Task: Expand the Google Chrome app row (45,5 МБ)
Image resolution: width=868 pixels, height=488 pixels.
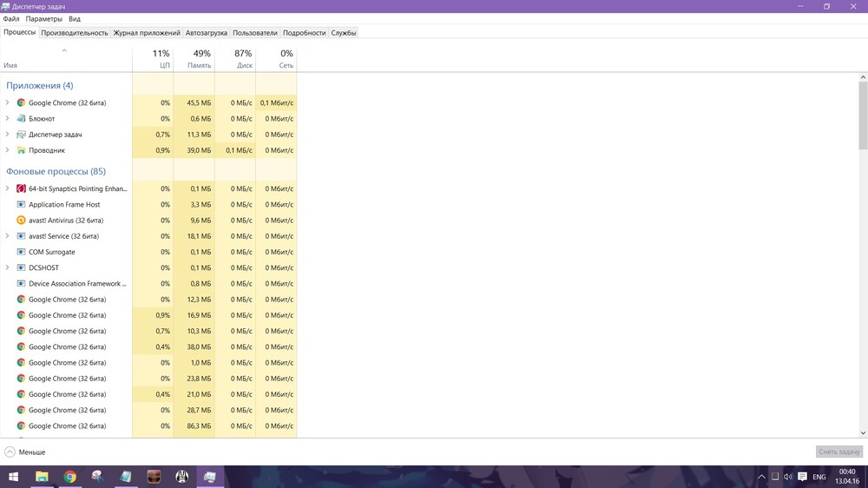Action: (7, 102)
